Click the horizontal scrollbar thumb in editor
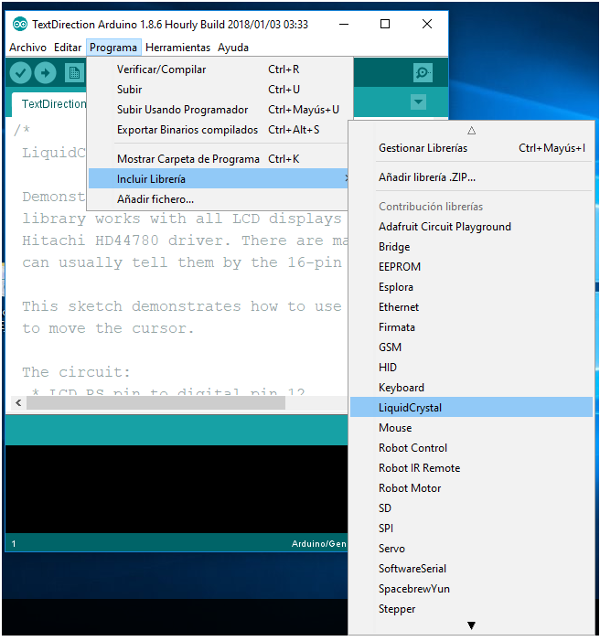 pyautogui.click(x=156, y=403)
